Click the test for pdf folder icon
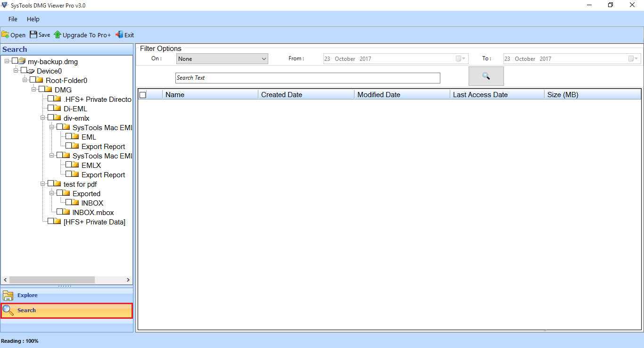644x348 pixels. 58,184
